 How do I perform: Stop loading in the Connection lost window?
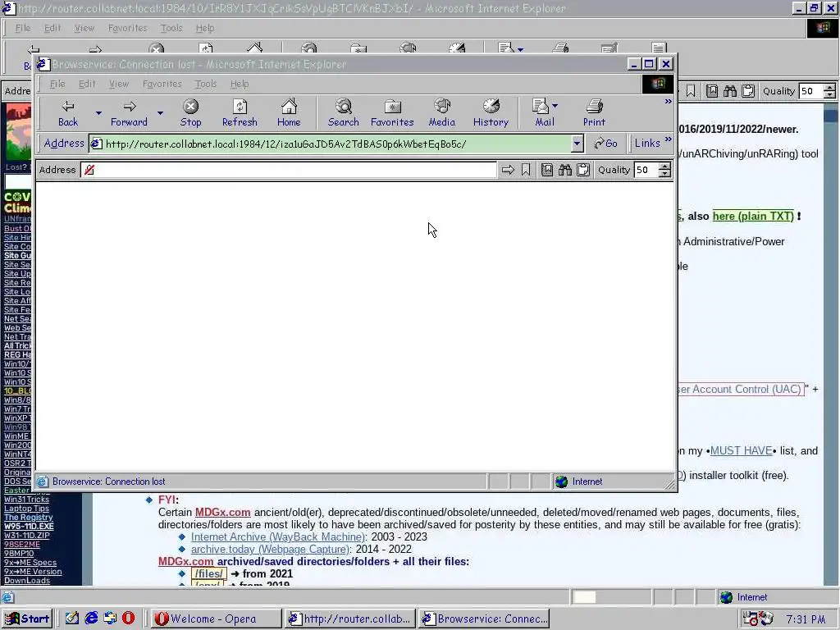click(x=190, y=113)
